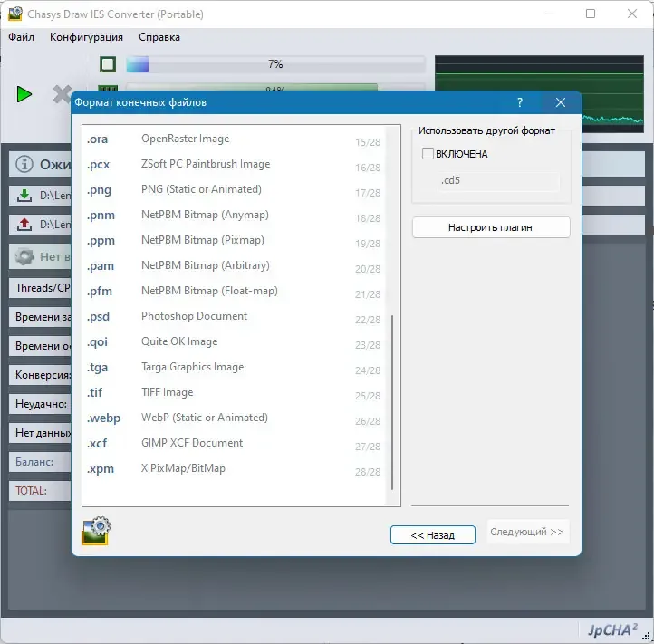Click the Нет данных row in main window
The image size is (654, 644).
[x=40, y=433]
